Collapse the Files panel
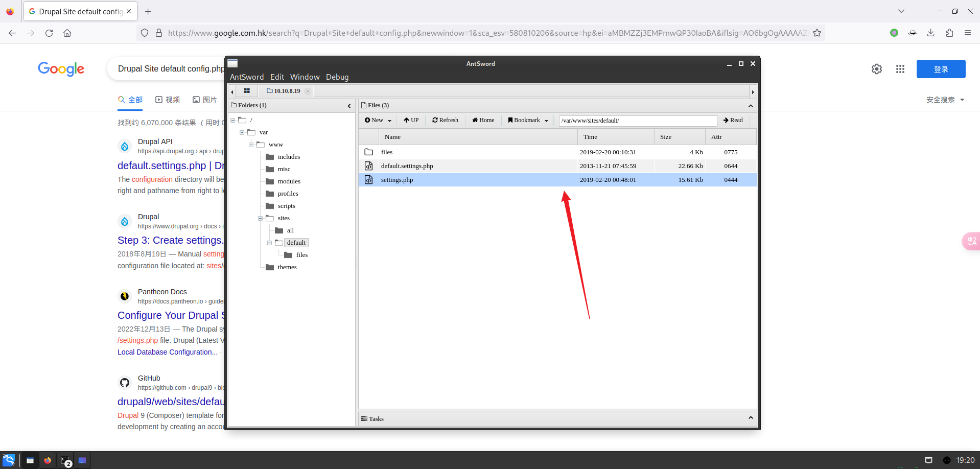The width and height of the screenshot is (980, 469). [x=751, y=106]
